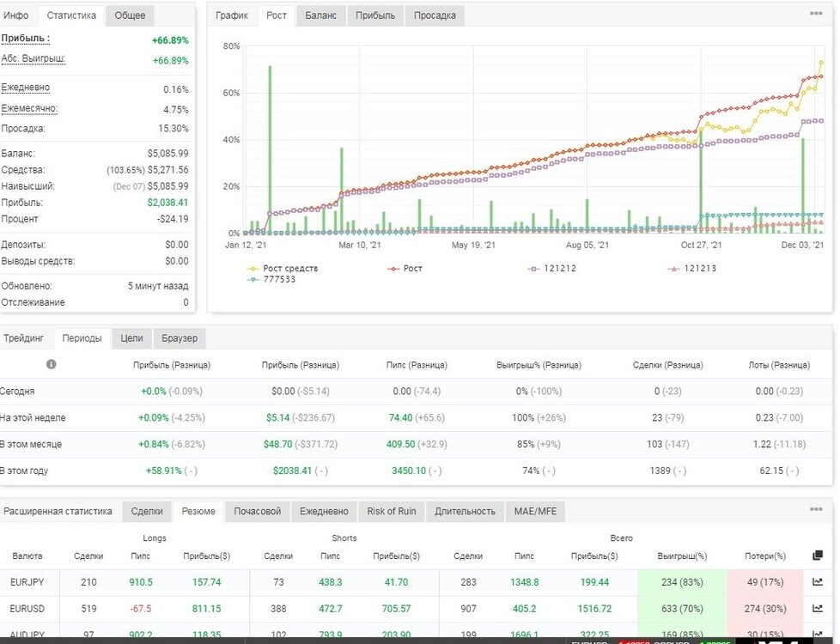
Task: Select the Просадка chart tab
Action: click(x=435, y=15)
